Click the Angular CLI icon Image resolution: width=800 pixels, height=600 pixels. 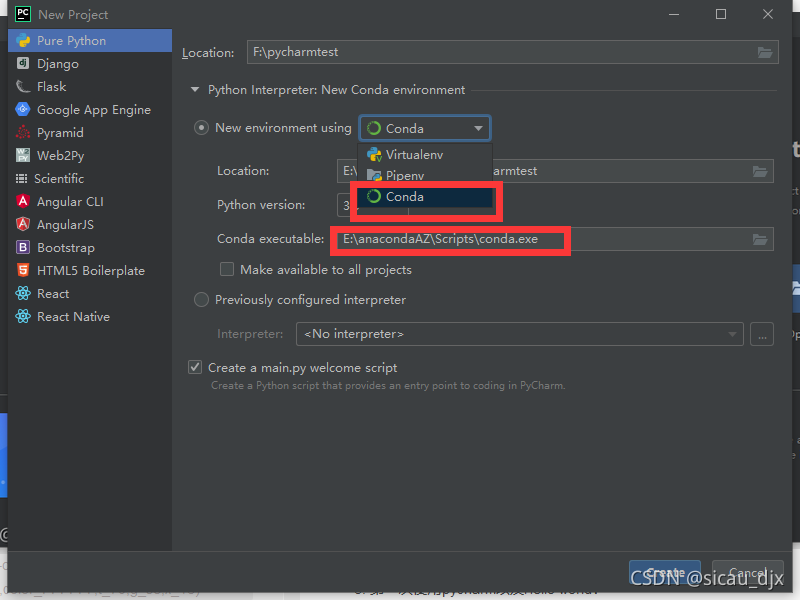click(22, 202)
